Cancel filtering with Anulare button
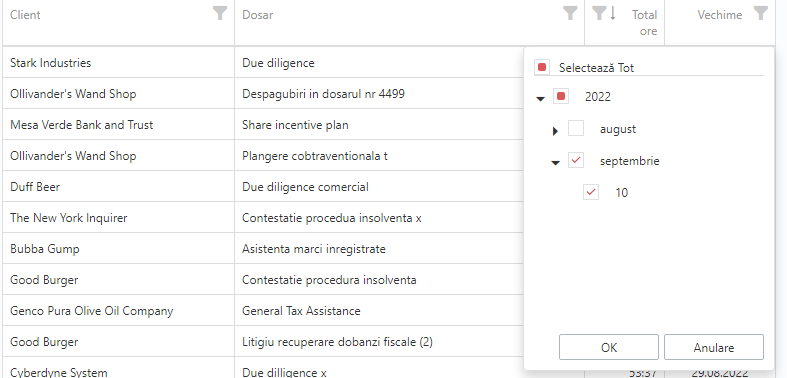787x378 pixels. point(714,347)
